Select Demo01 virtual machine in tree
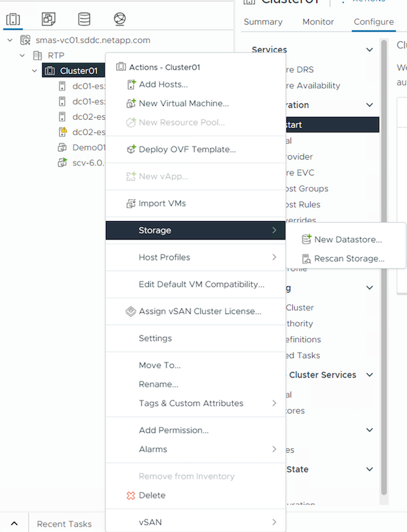 (x=87, y=147)
